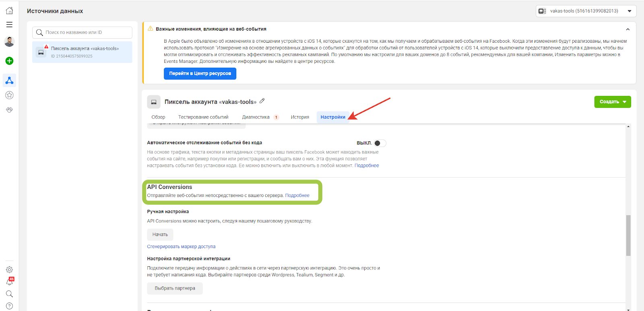
Task: Open the data sources triangle icon
Action: click(9, 81)
